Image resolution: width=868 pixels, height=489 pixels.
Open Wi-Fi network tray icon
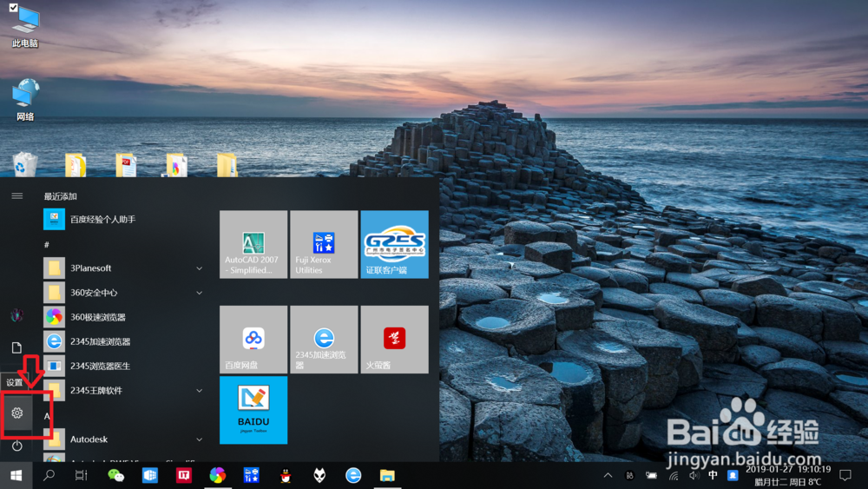(674, 475)
